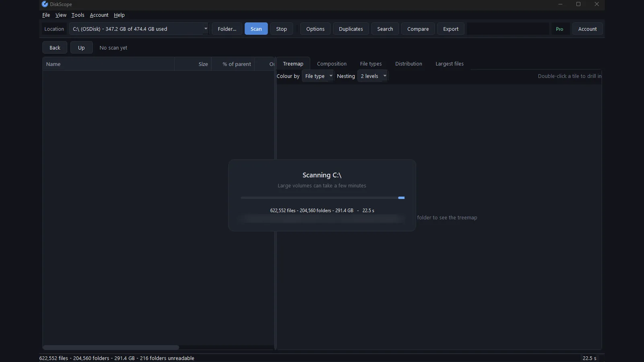Sort by % of parent column

(x=233, y=64)
